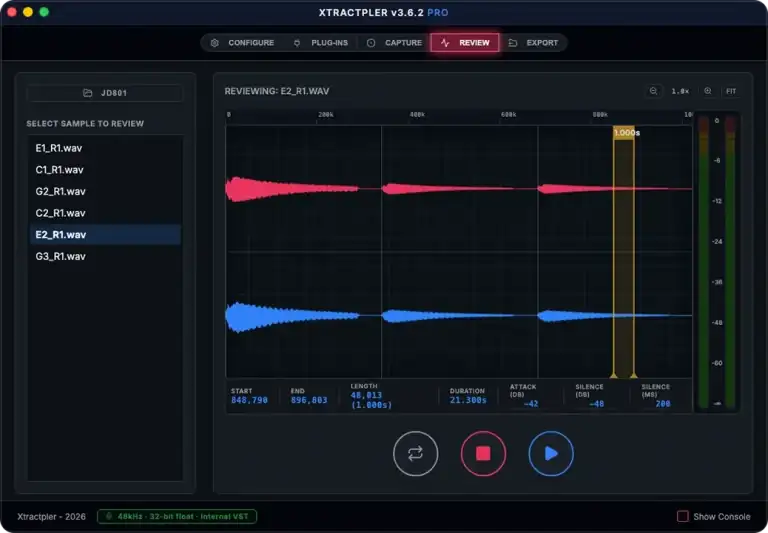Click the START value 848,790
Image resolution: width=768 pixels, height=533 pixels.
point(249,400)
